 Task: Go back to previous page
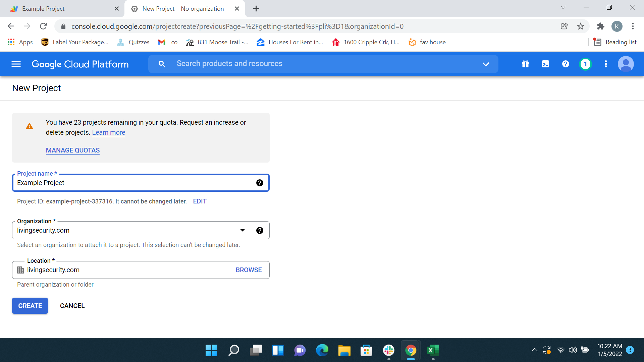click(x=11, y=26)
